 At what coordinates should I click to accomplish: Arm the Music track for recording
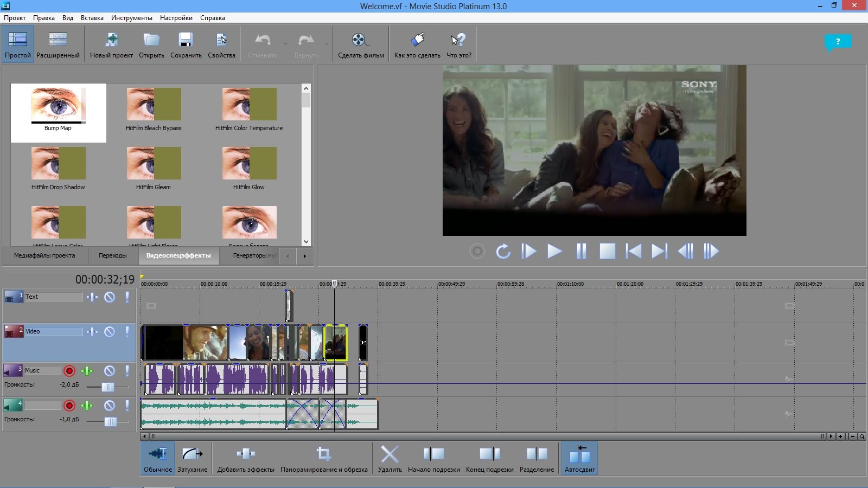[69, 371]
